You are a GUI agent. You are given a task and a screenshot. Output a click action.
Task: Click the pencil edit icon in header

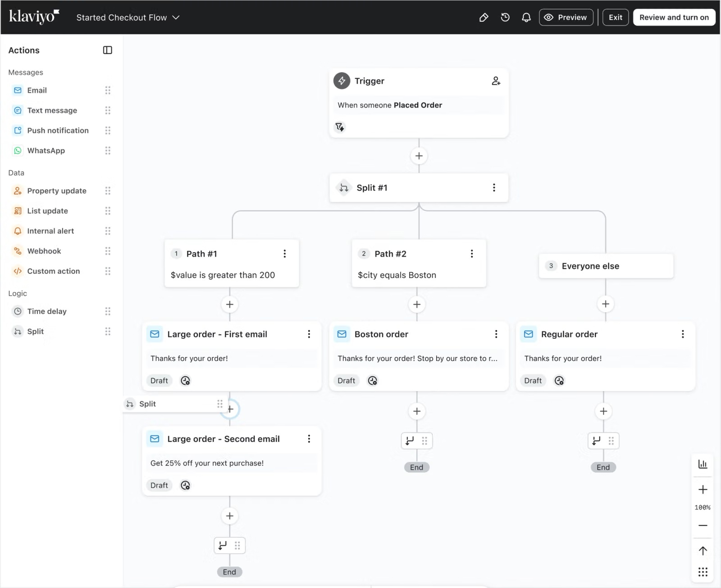click(484, 18)
